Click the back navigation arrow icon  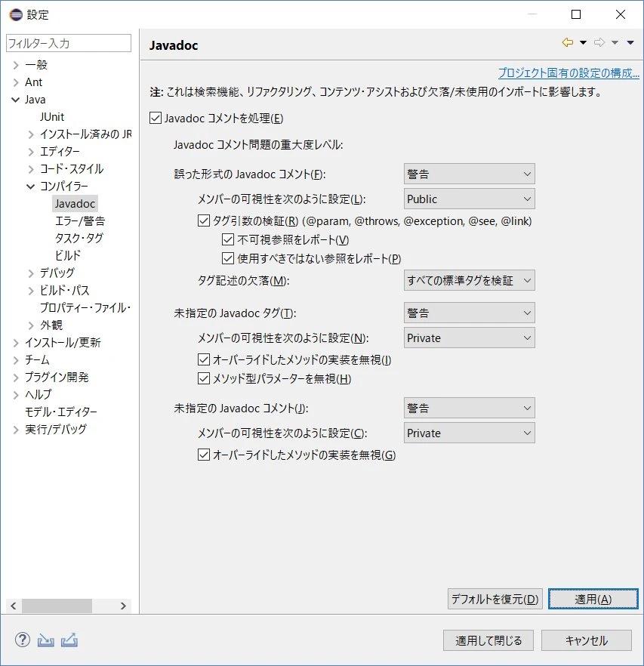568,42
